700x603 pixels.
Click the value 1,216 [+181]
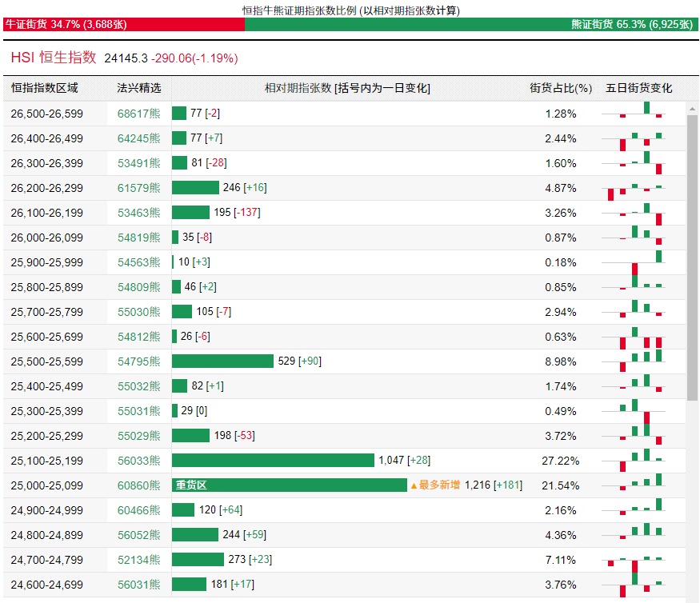[494, 485]
